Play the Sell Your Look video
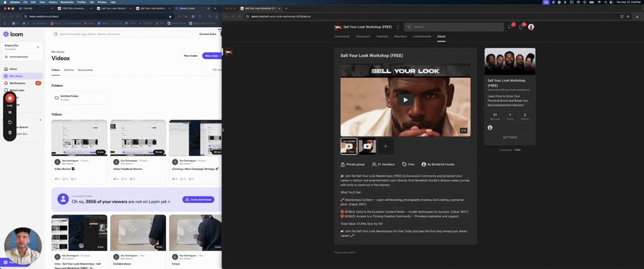644x269 pixels. 406,100
